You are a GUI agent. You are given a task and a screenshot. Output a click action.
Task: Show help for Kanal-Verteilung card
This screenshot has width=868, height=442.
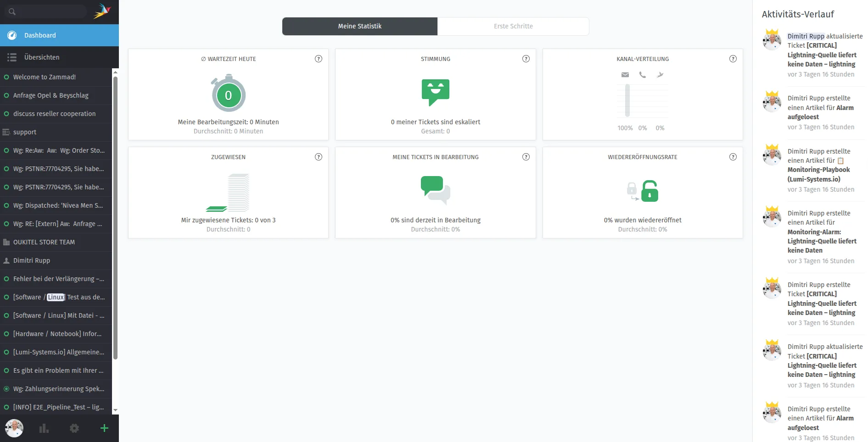pos(733,59)
